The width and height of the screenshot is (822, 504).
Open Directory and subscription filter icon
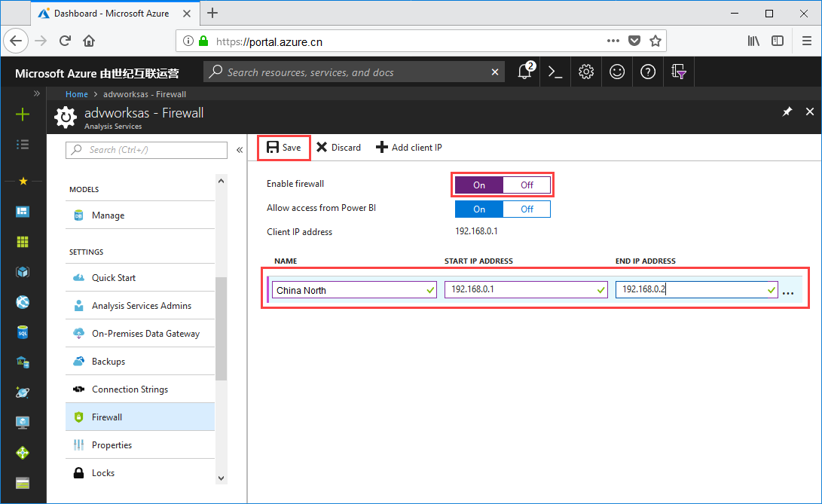(x=679, y=72)
